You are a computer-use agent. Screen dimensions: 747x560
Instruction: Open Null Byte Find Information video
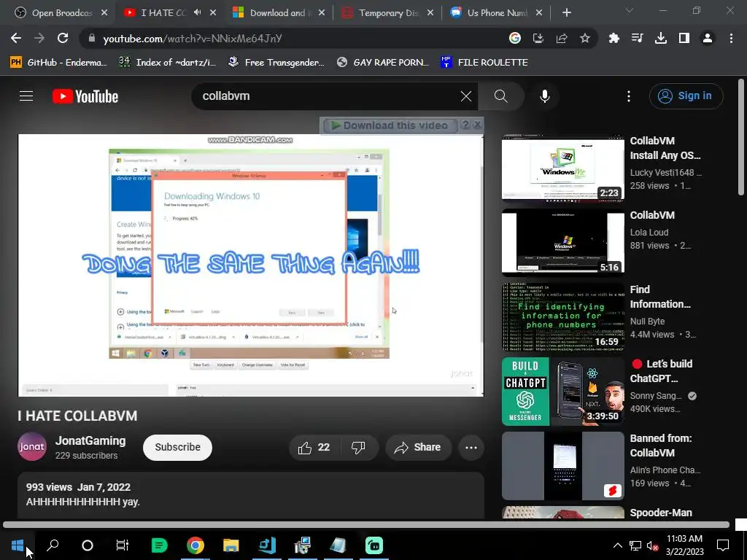[x=562, y=317]
